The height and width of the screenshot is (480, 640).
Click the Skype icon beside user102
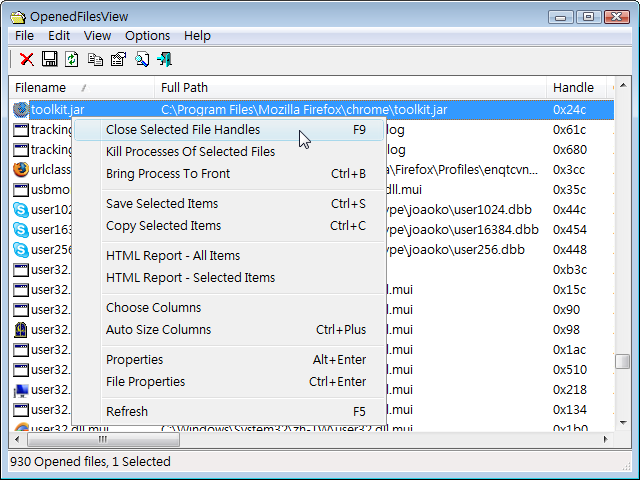[x=21, y=209]
